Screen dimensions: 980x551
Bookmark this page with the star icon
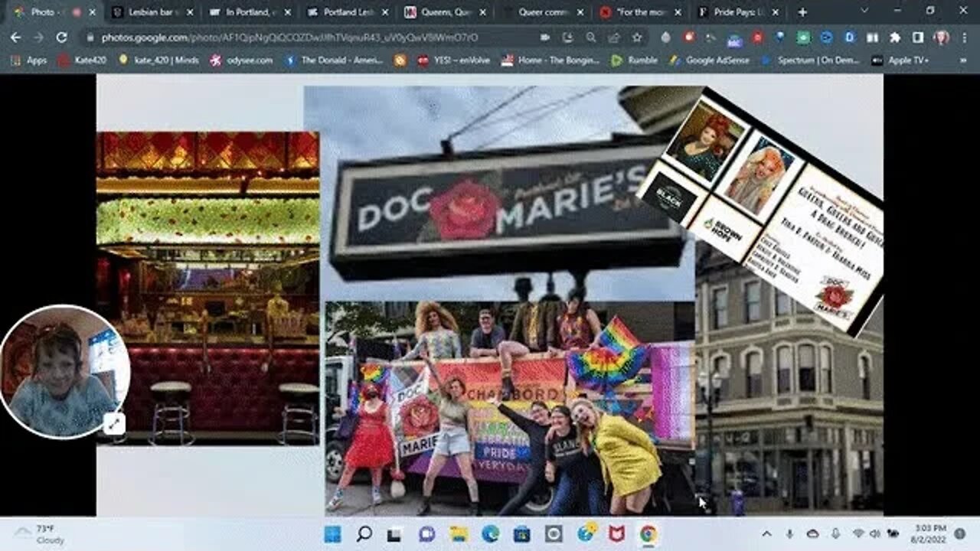coord(637,37)
